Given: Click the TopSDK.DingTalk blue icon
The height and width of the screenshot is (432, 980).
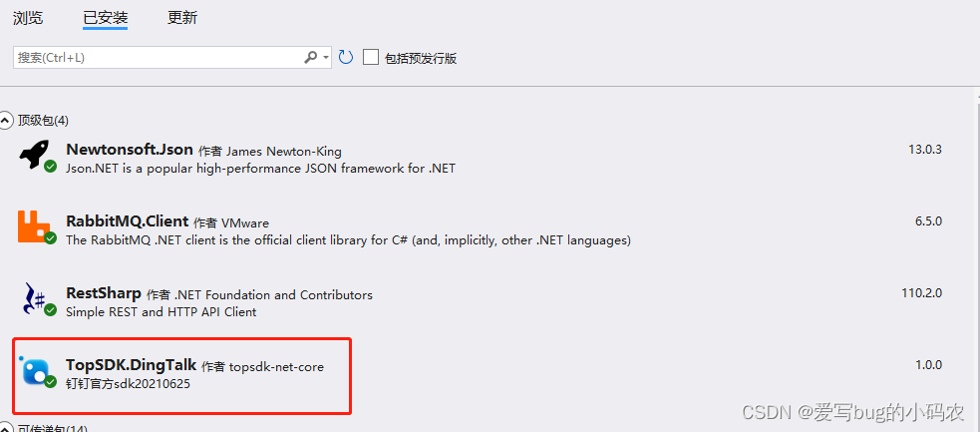Looking at the screenshot, I should [x=35, y=370].
